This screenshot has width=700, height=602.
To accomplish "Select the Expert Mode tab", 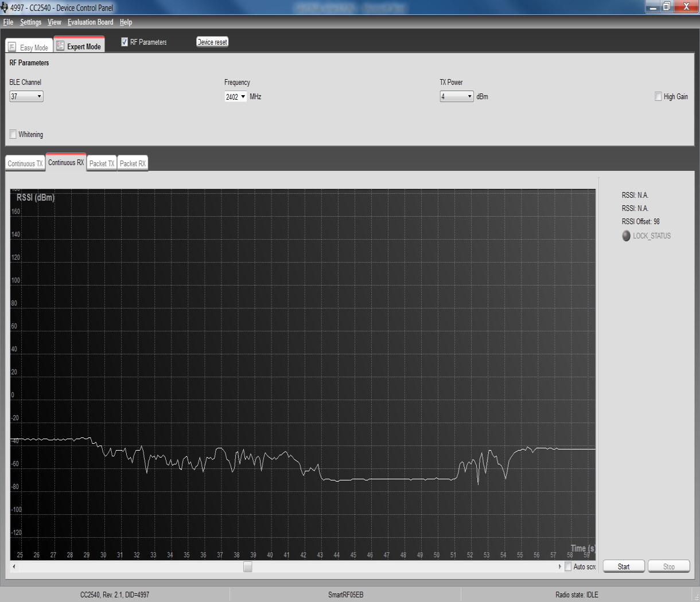I will [79, 46].
